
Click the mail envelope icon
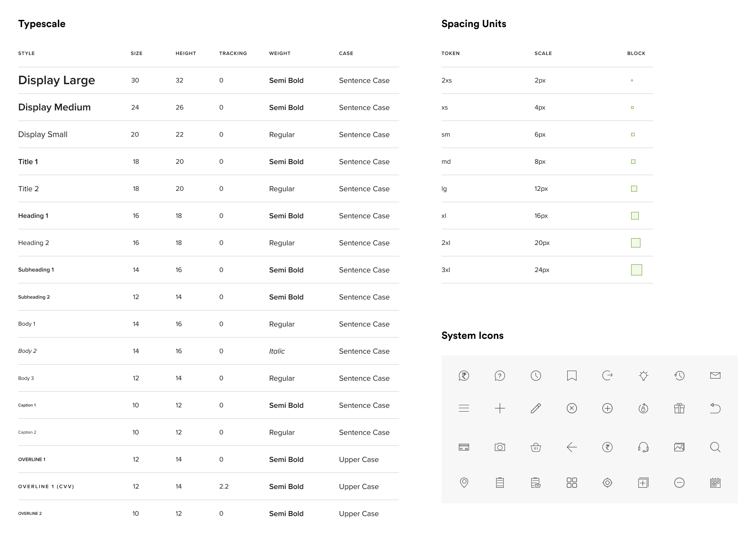coord(715,376)
